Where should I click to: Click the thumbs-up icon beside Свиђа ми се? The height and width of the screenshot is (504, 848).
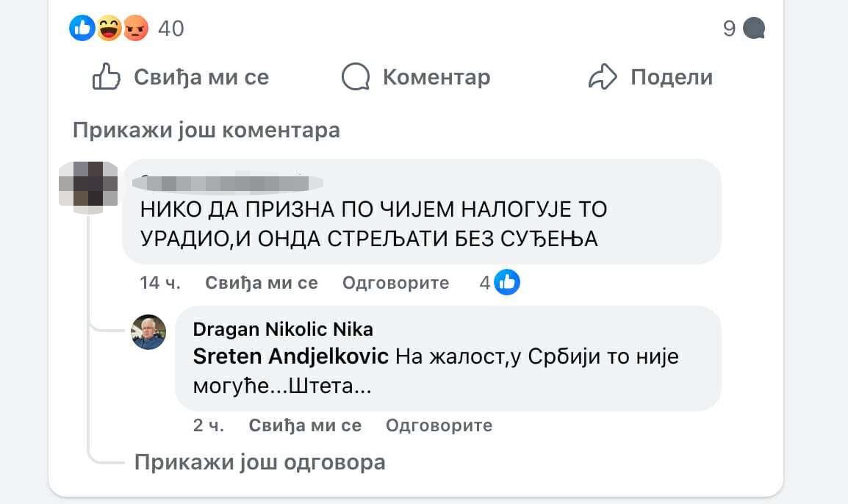pos(107,77)
